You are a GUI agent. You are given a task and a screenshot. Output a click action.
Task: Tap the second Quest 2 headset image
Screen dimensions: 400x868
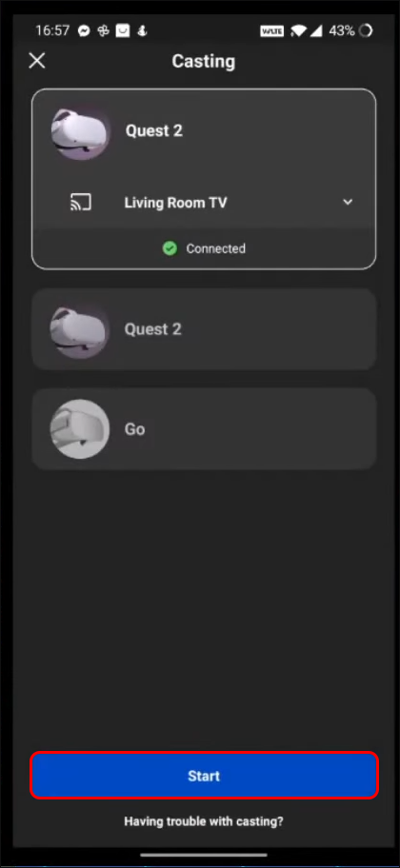pyautogui.click(x=80, y=329)
